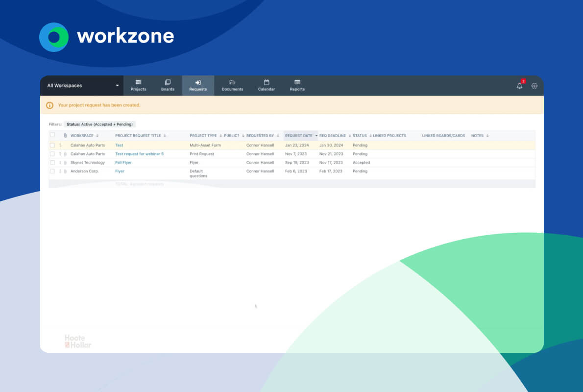Open the Test project request link
Image resolution: width=583 pixels, height=392 pixels.
pyautogui.click(x=119, y=145)
